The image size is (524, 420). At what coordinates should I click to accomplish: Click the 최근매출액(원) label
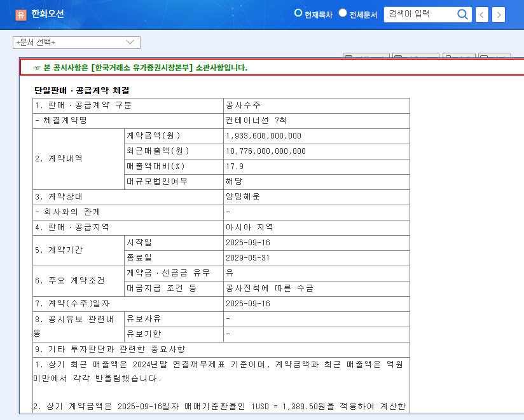(158, 151)
